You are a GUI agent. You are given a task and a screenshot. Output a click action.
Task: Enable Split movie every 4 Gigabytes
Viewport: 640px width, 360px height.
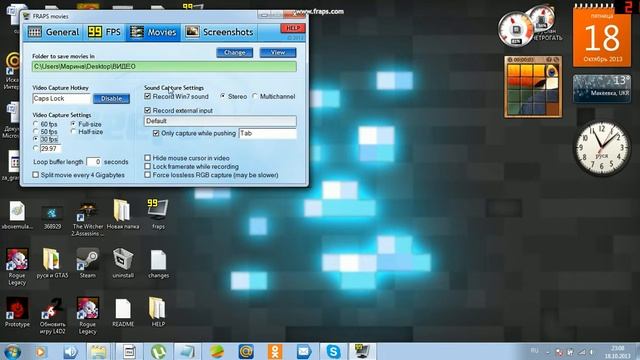coord(36,175)
